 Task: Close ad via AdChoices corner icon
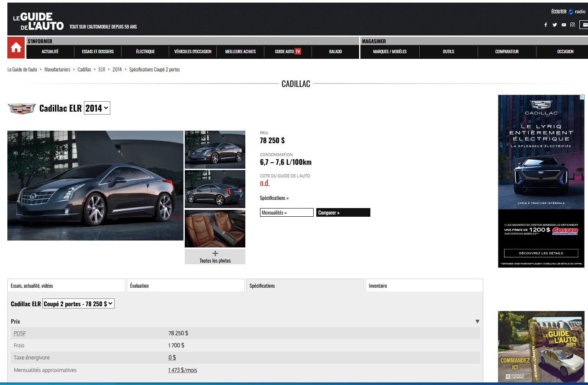click(x=582, y=97)
